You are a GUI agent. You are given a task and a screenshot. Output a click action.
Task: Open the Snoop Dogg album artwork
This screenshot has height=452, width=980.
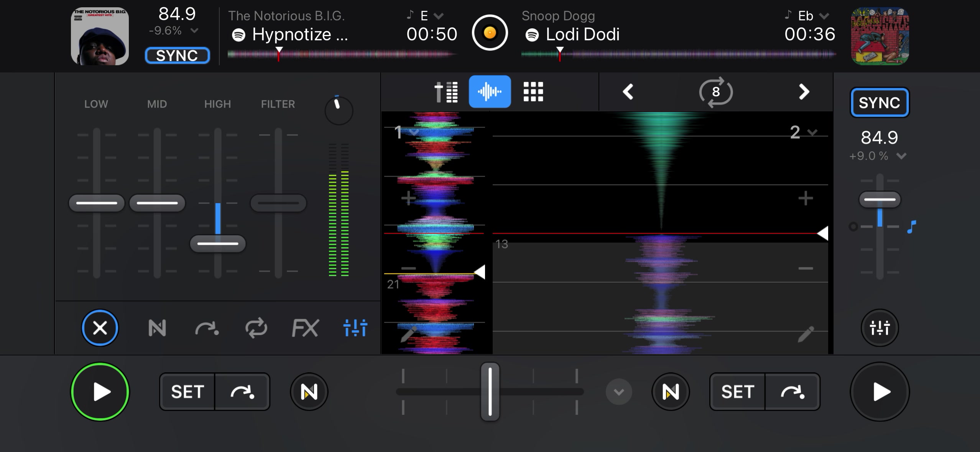(880, 36)
